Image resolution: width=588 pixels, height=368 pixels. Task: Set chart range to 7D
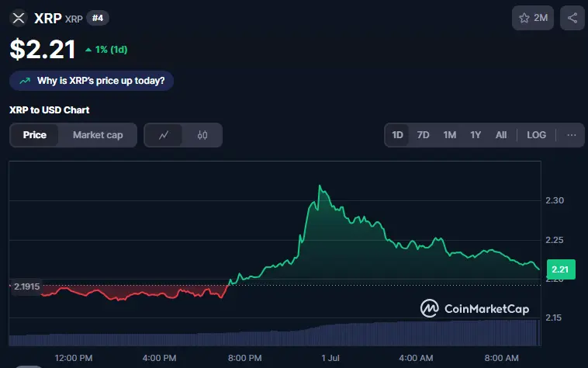(x=423, y=135)
